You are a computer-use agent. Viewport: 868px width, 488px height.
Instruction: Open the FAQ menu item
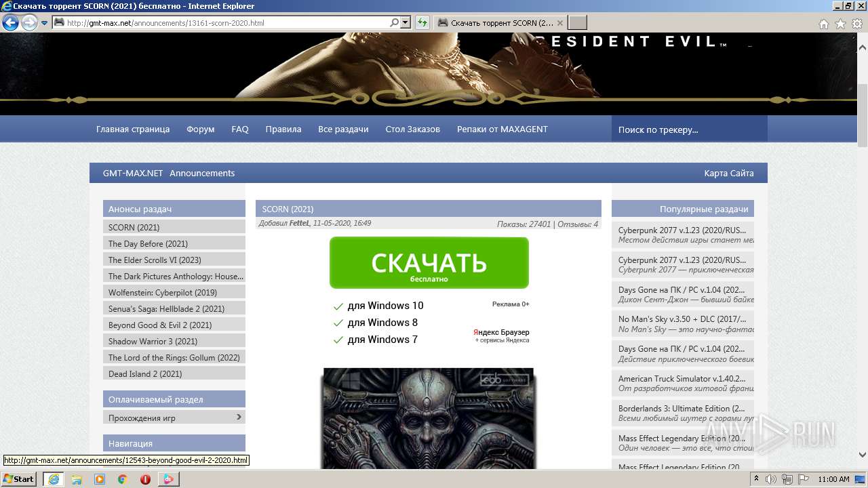point(240,129)
